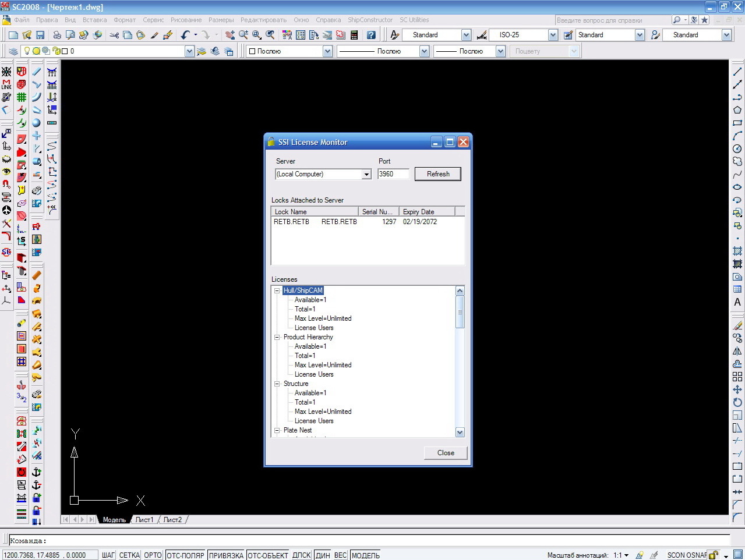This screenshot has height=560, width=745.
Task: Open the ISO-25 dimension style dropdown
Action: [553, 35]
